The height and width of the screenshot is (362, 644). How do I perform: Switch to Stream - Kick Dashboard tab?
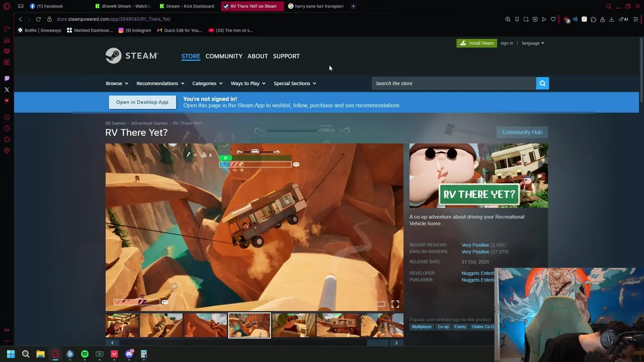(186, 6)
